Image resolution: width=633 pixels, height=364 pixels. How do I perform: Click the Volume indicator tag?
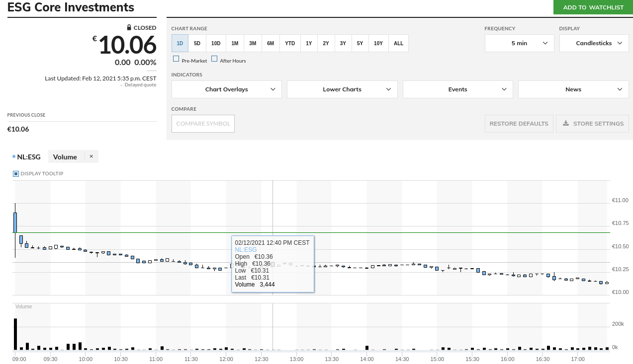pyautogui.click(x=65, y=157)
